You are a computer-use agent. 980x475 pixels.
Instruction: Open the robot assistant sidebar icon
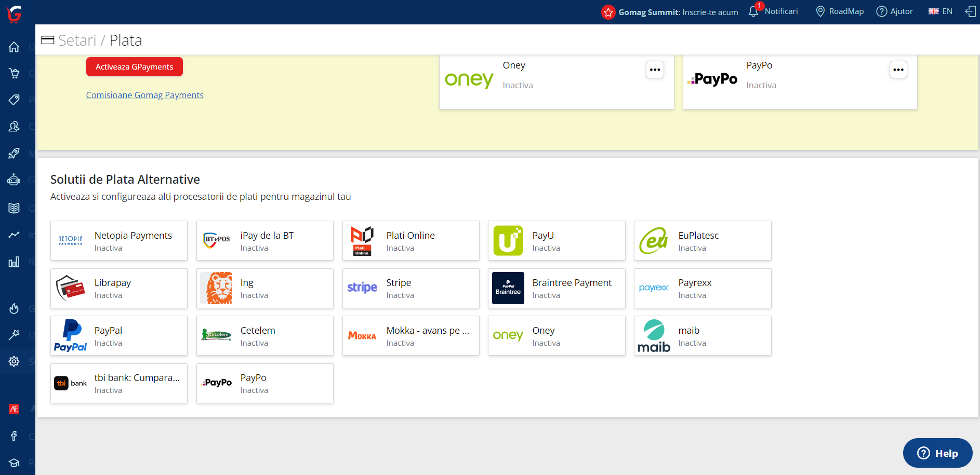click(x=14, y=180)
